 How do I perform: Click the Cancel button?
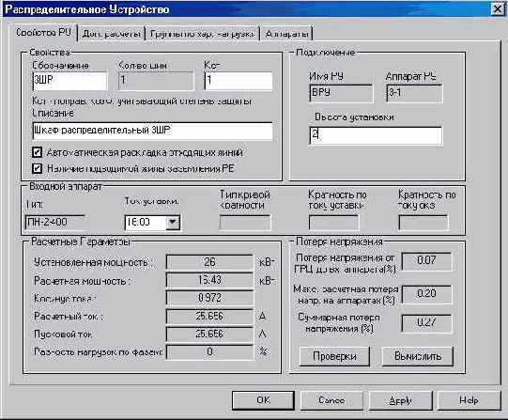[x=331, y=400]
